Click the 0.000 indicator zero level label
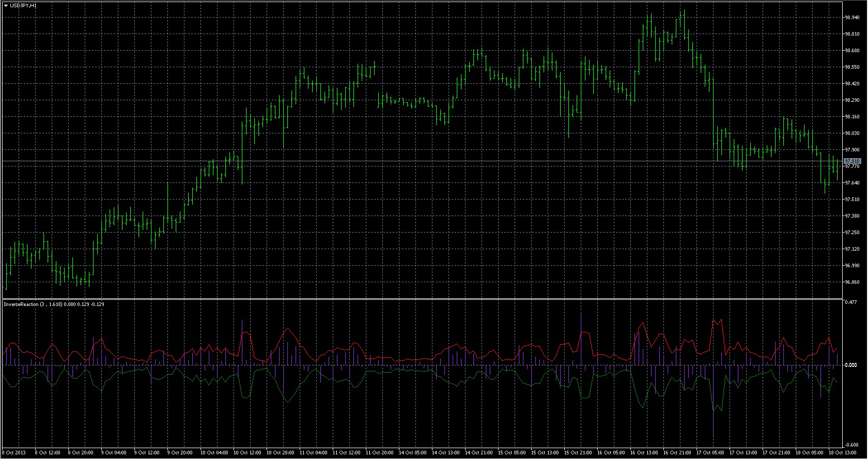Screen dimensions: 868x459 point(850,365)
